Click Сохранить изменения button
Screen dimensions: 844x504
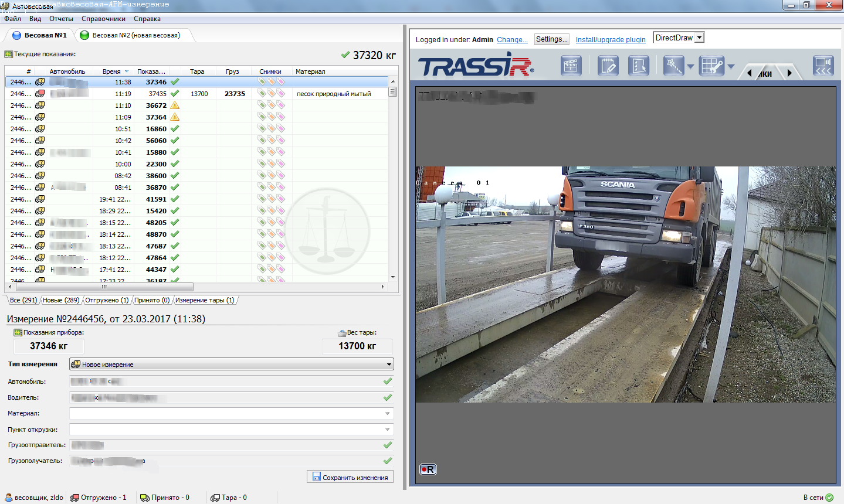click(x=350, y=477)
